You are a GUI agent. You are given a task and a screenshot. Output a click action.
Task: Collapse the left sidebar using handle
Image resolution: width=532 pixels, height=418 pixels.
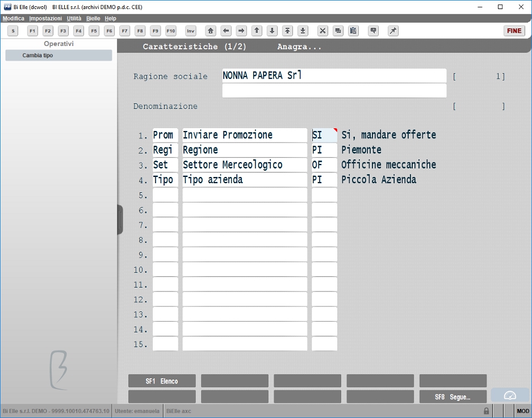[x=120, y=219]
